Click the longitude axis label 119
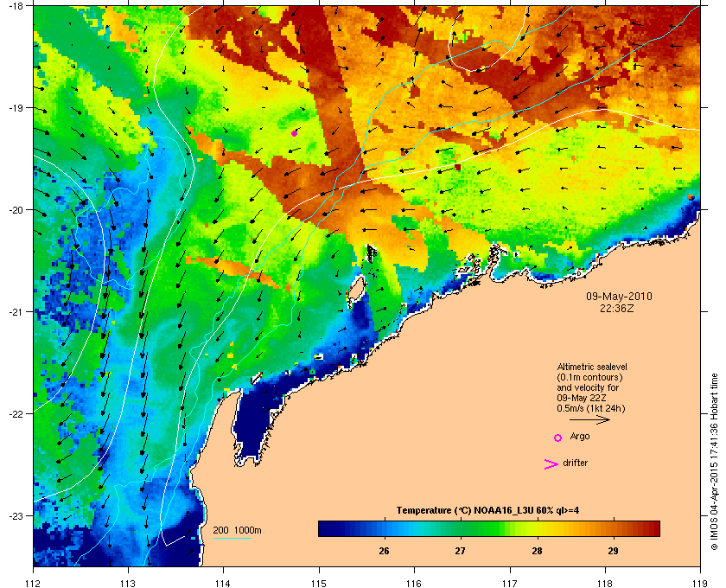Screen dimensions: 726x588 (700, 583)
